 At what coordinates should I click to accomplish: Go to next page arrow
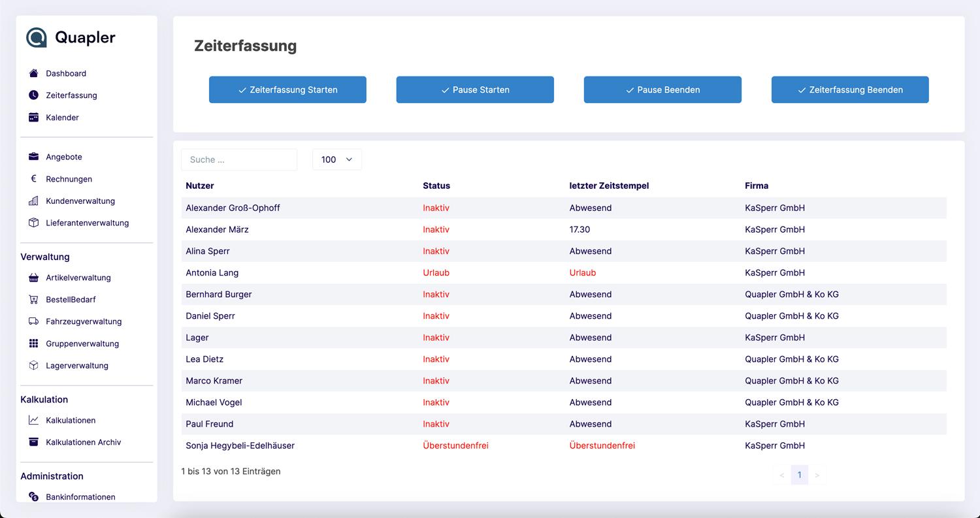click(817, 475)
